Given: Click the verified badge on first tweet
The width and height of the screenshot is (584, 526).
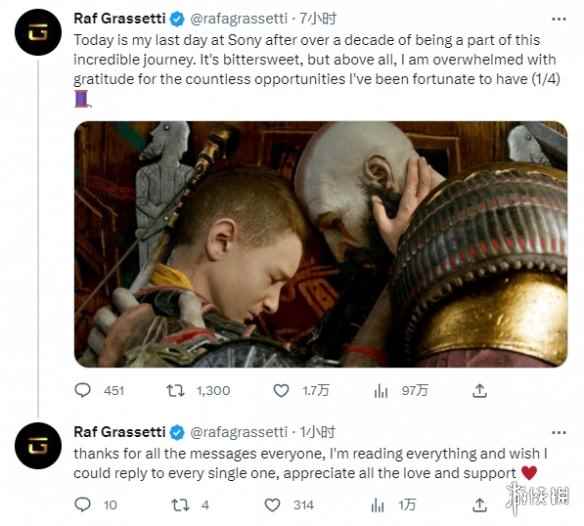Looking at the screenshot, I should point(177,19).
